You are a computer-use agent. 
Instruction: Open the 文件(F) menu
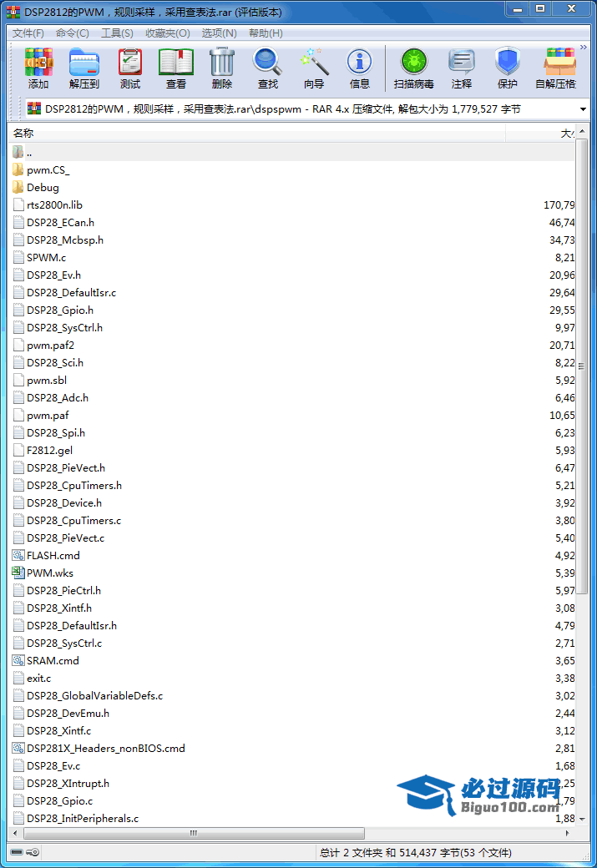click(x=28, y=33)
